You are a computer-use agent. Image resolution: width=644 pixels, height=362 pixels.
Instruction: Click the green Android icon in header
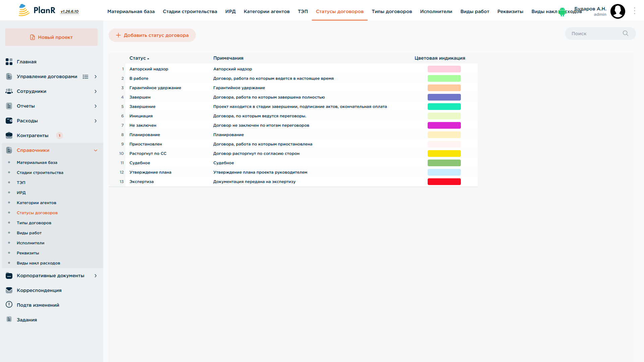(562, 12)
